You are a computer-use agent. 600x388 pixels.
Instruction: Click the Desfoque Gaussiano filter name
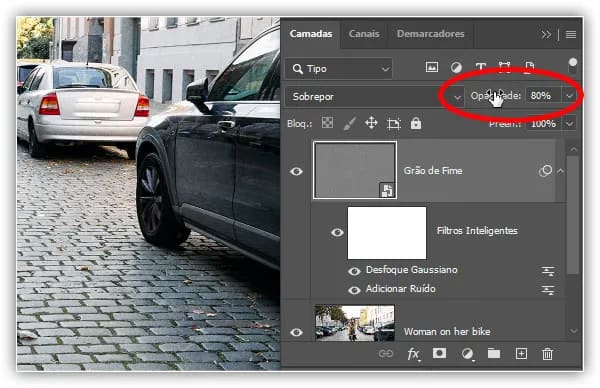[411, 270]
